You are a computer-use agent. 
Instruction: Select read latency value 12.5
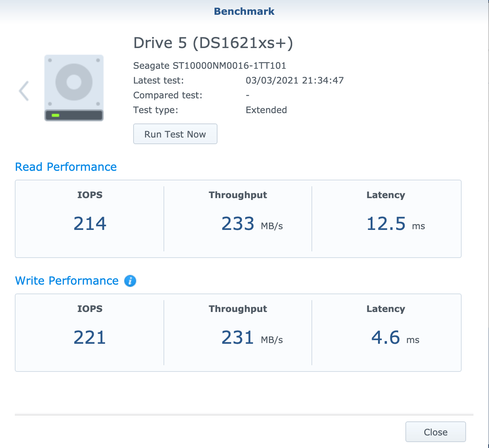386,224
